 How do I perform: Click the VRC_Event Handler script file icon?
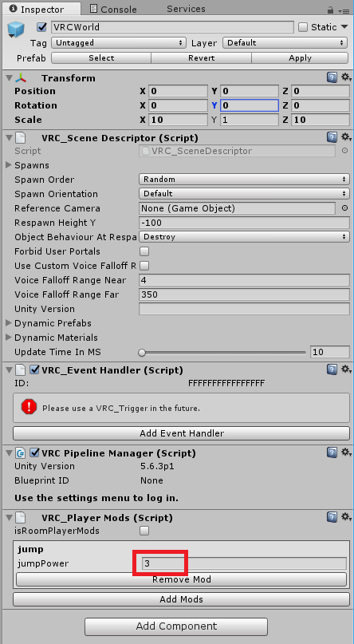21,370
